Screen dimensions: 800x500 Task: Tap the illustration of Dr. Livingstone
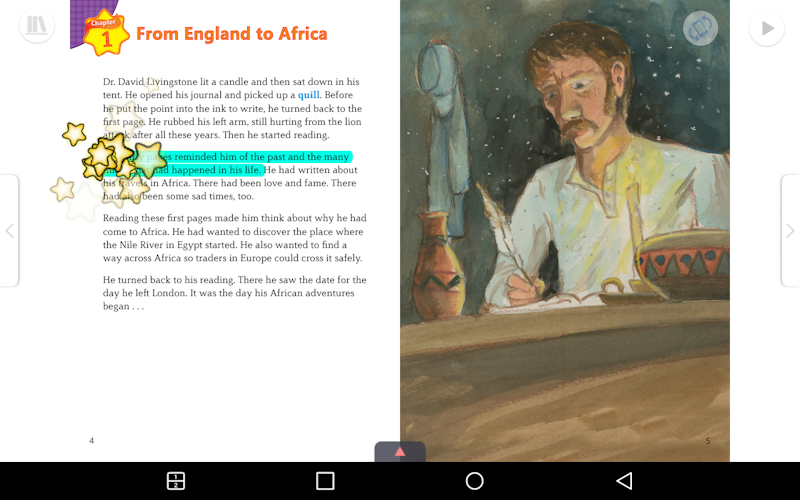click(x=565, y=231)
